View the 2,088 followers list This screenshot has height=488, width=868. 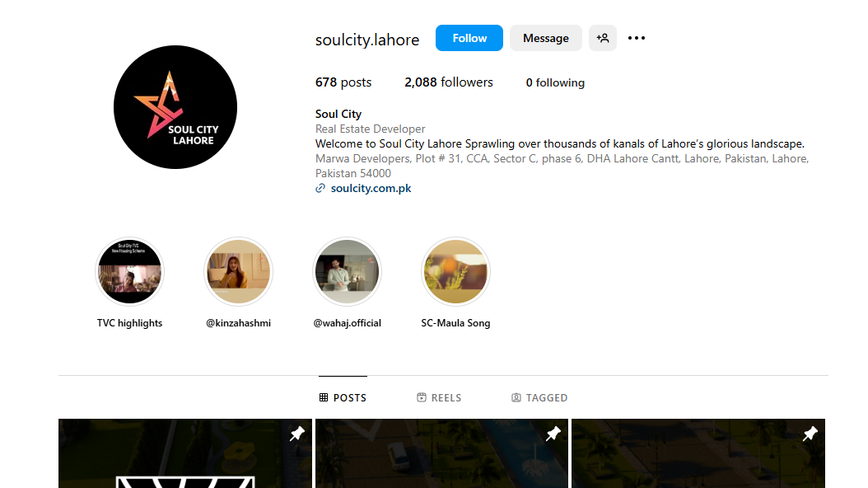(x=448, y=82)
